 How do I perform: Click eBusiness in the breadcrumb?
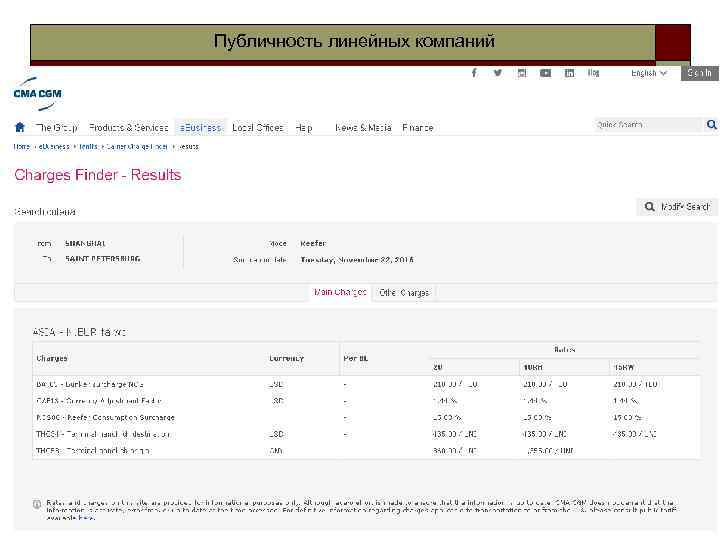pos(54,146)
